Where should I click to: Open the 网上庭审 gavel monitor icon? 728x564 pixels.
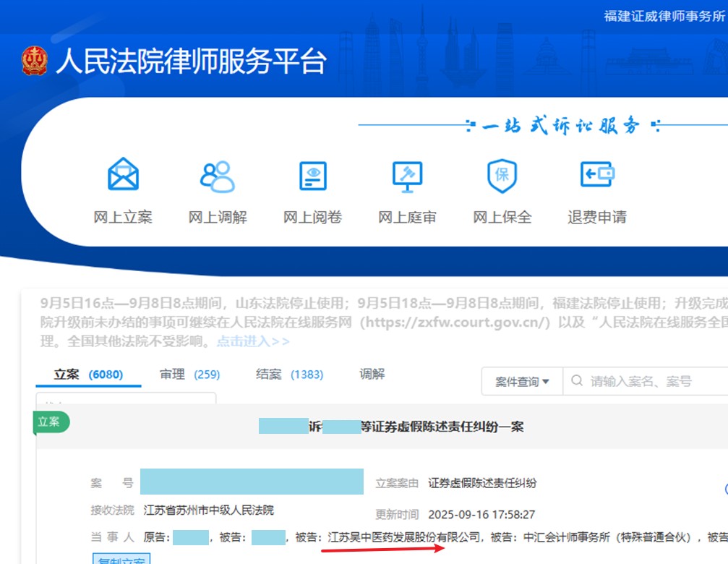click(x=407, y=176)
